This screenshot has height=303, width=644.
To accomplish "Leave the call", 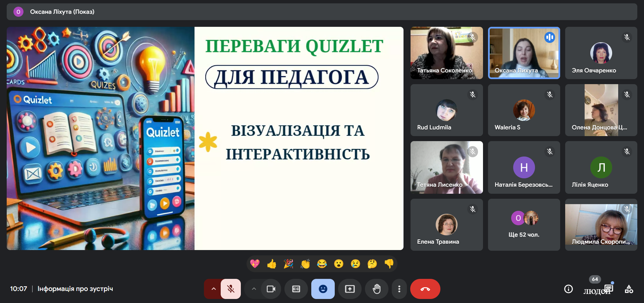I will point(425,289).
